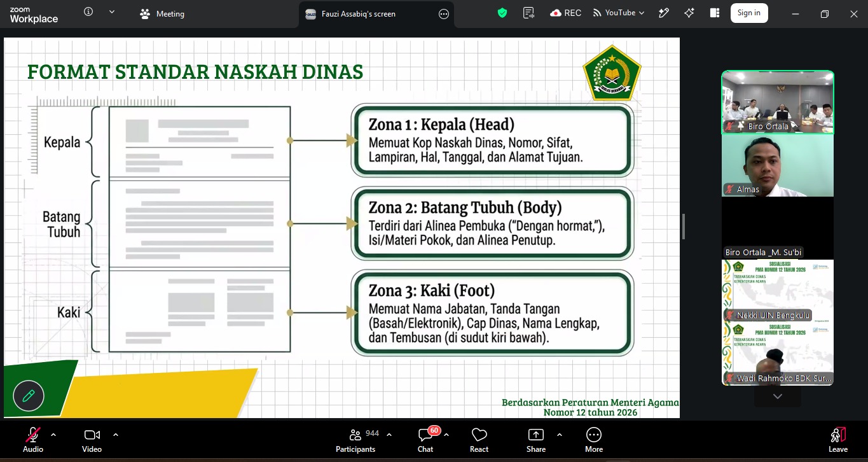The height and width of the screenshot is (462, 868).
Task: Expand the YouTube live stream dropdown
Action: pyautogui.click(x=619, y=13)
